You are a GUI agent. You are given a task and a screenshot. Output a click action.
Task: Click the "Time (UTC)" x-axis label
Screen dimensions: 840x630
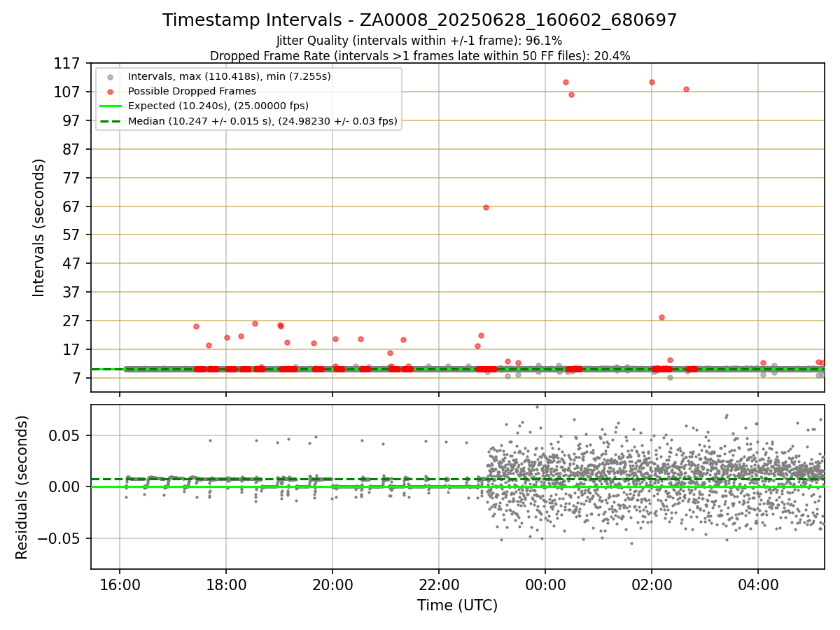point(458,605)
